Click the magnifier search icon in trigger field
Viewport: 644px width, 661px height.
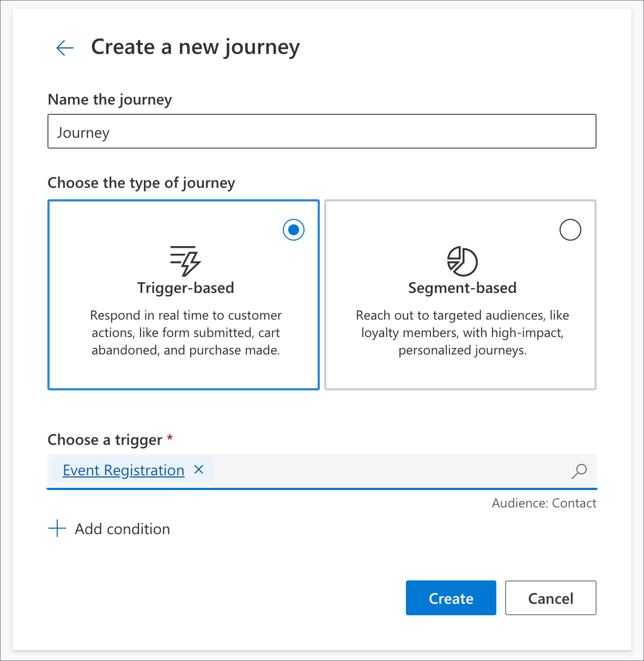pyautogui.click(x=579, y=471)
